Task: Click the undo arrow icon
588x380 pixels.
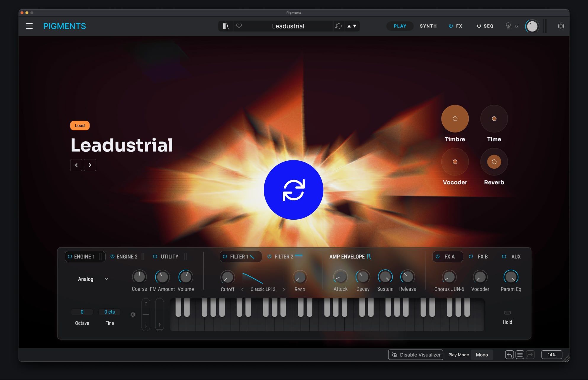Action: click(x=509, y=355)
